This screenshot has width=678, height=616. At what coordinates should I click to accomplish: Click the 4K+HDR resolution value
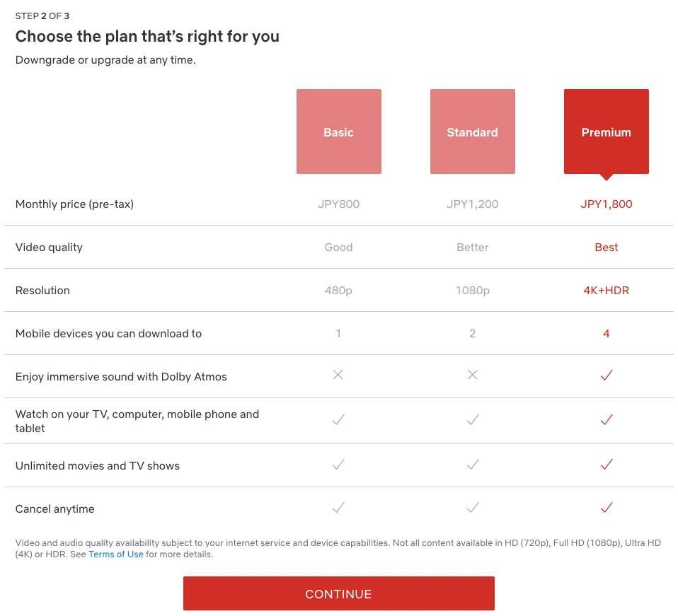coord(606,291)
